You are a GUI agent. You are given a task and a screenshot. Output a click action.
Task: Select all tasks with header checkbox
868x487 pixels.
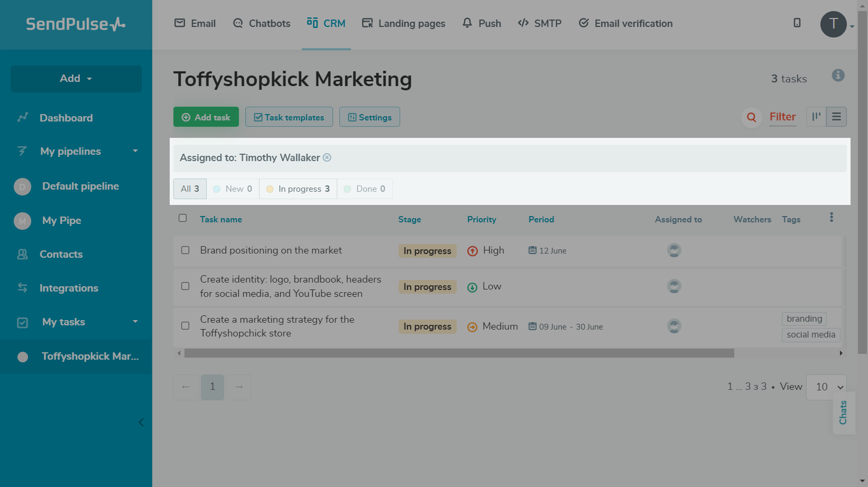coord(183,218)
